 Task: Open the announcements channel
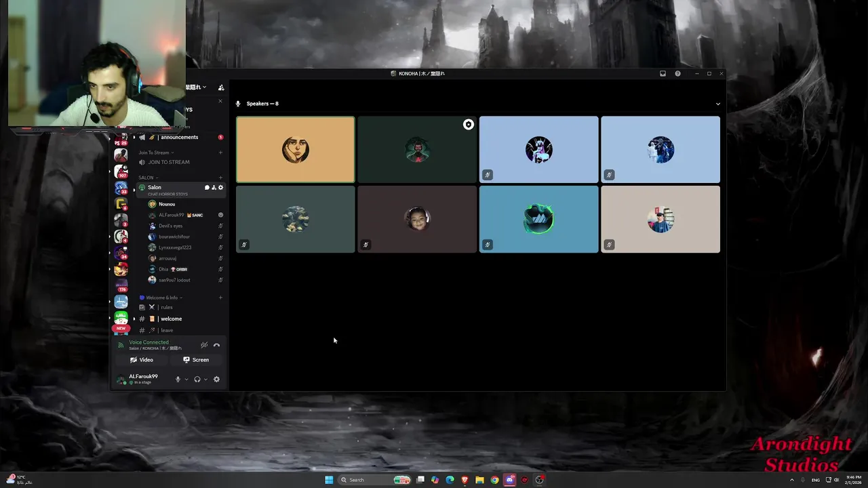point(179,137)
